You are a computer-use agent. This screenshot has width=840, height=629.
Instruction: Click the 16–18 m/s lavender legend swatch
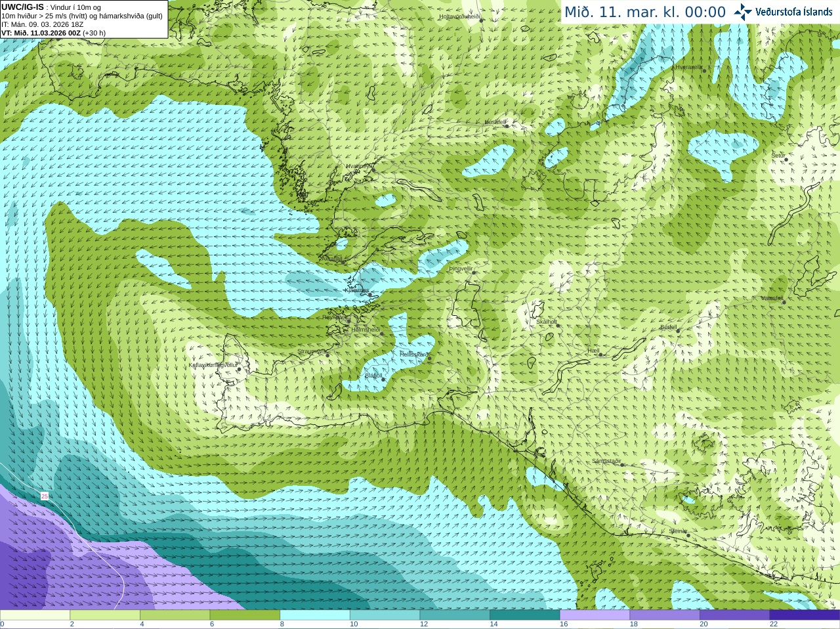pyautogui.click(x=595, y=615)
